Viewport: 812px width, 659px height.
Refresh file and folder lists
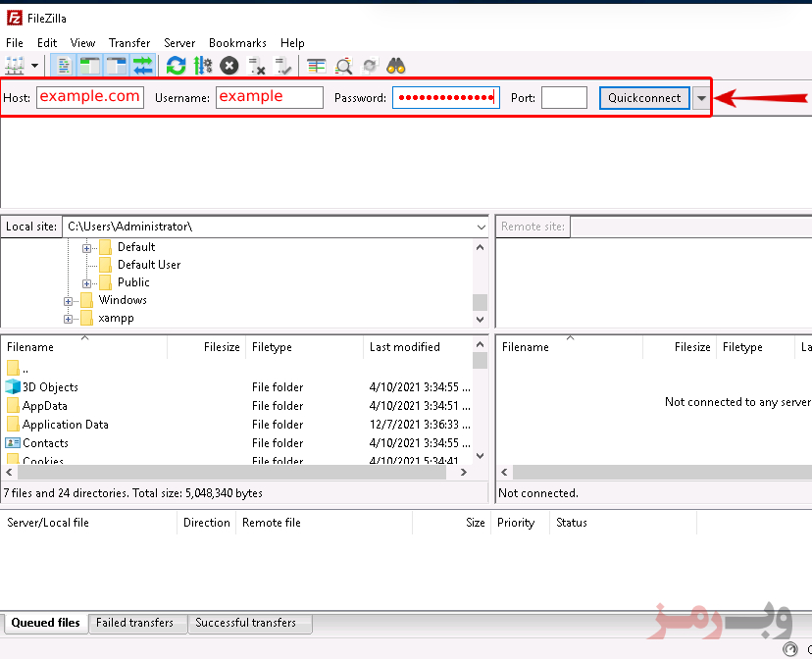pyautogui.click(x=177, y=66)
